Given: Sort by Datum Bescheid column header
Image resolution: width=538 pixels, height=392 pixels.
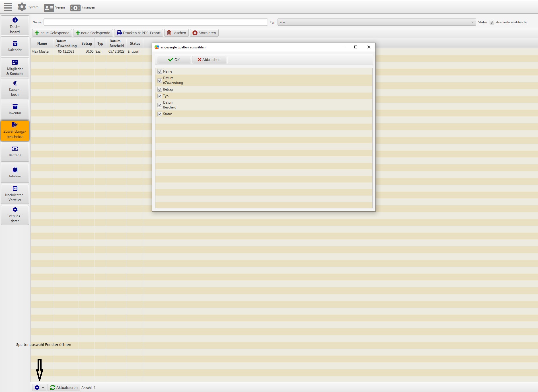Looking at the screenshot, I should [x=116, y=44].
